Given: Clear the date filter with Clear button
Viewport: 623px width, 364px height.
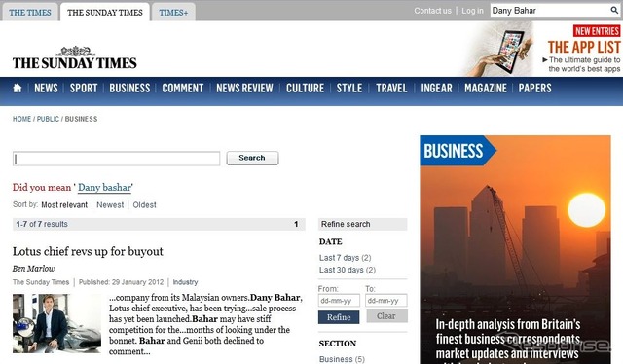Looking at the screenshot, I should (x=386, y=316).
